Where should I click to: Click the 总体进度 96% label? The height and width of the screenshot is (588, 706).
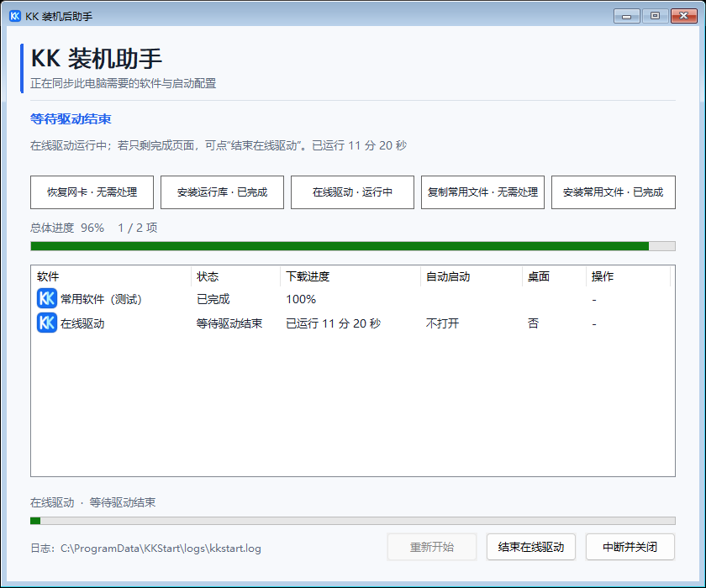tap(67, 228)
